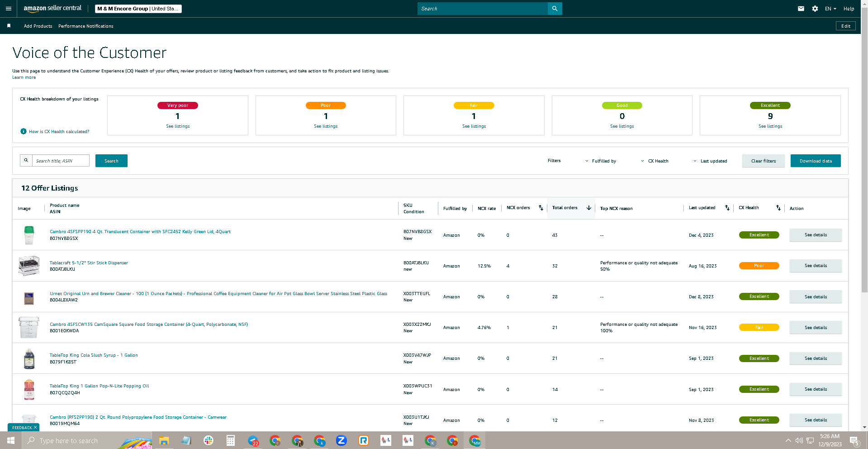
Task: Sort by Total orders descending arrow
Action: click(589, 208)
